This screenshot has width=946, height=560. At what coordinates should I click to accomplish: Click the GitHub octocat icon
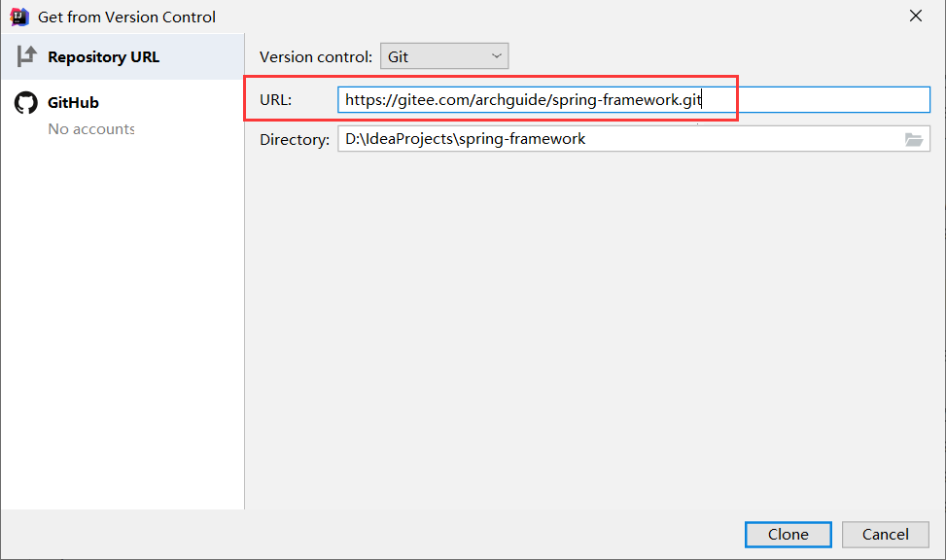(x=26, y=103)
